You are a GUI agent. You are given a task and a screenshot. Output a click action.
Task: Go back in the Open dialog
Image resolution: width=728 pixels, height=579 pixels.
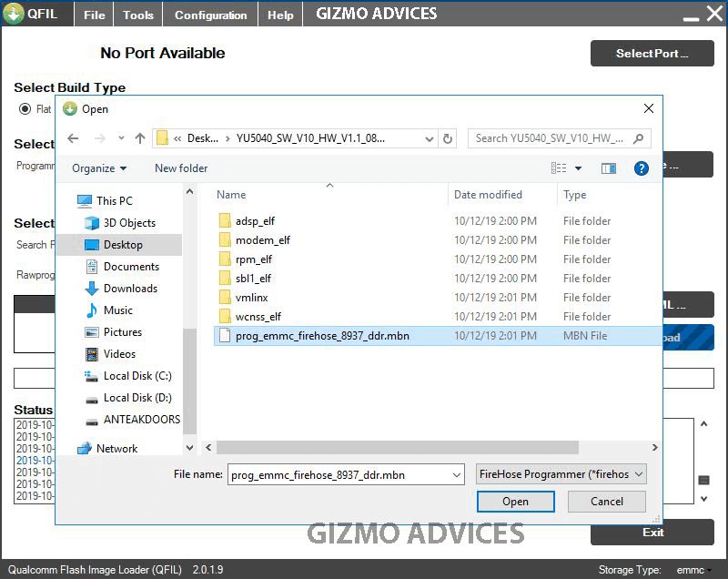(x=73, y=138)
